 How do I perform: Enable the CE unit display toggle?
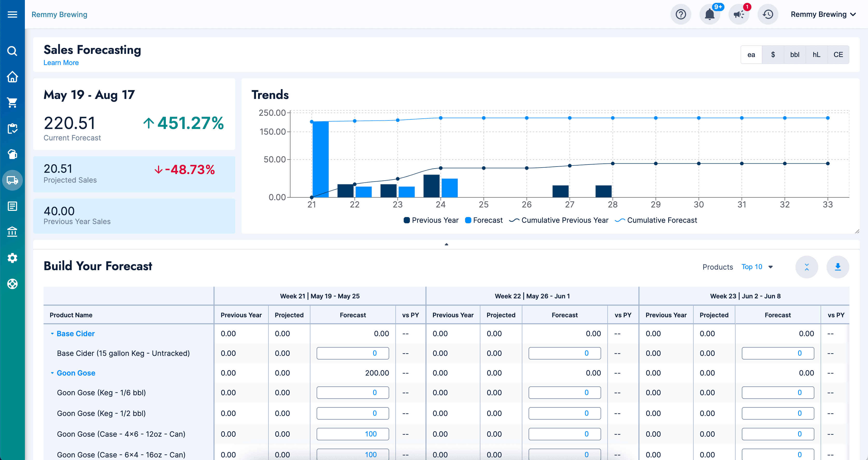point(838,54)
